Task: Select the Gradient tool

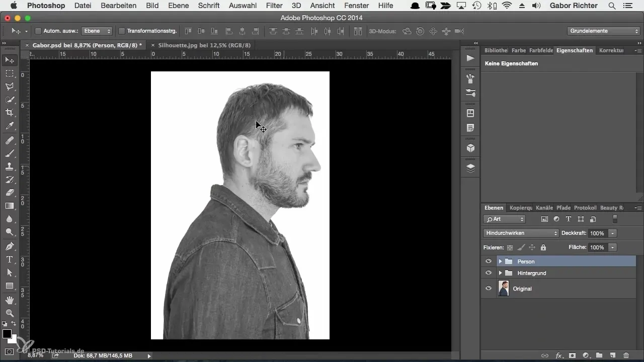Action: pyautogui.click(x=10, y=206)
